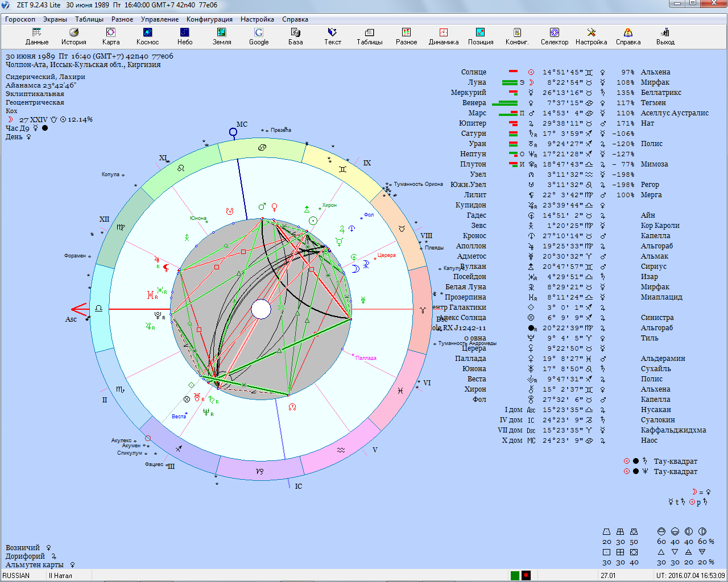Select the Libra sign on the zodiac ring
The height and width of the screenshot is (582, 728).
98,308
